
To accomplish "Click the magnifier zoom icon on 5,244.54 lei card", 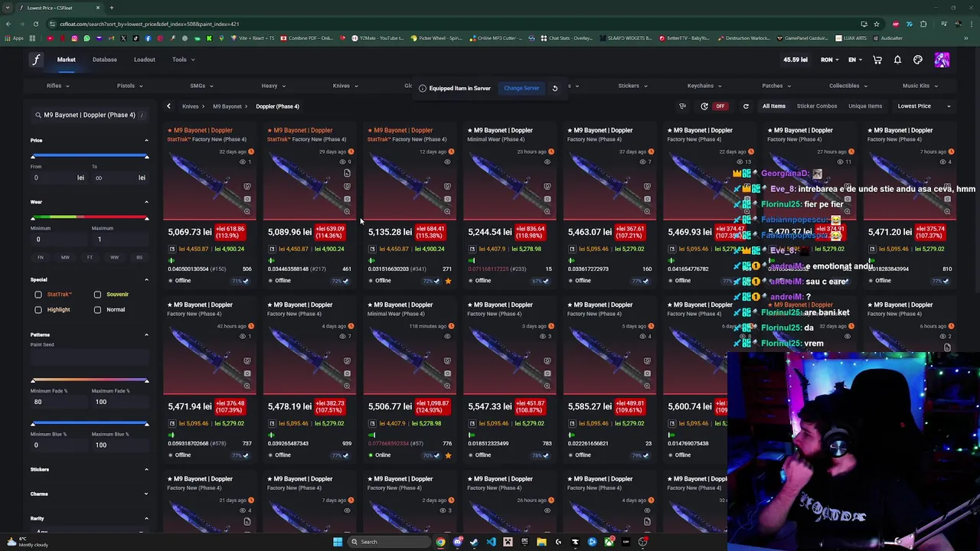I will (x=547, y=211).
